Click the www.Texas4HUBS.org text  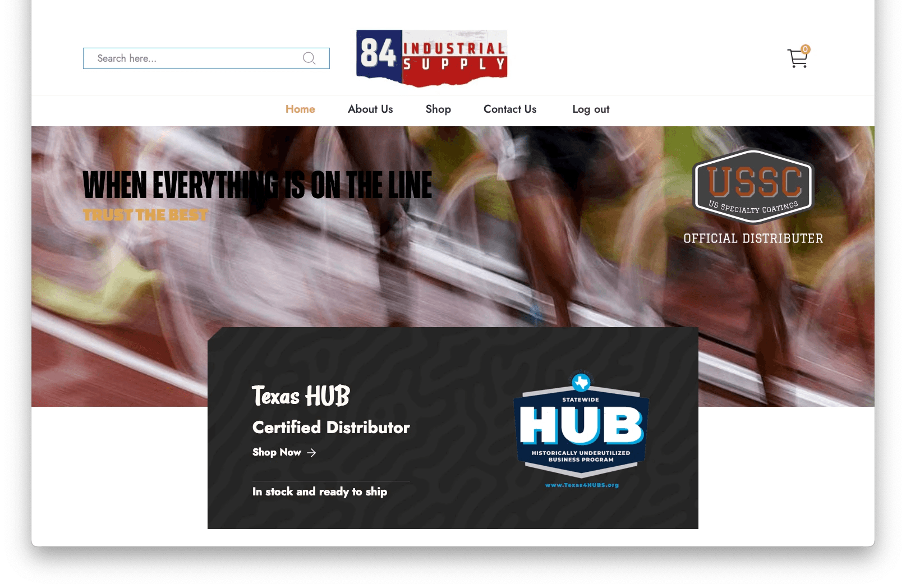(x=582, y=485)
